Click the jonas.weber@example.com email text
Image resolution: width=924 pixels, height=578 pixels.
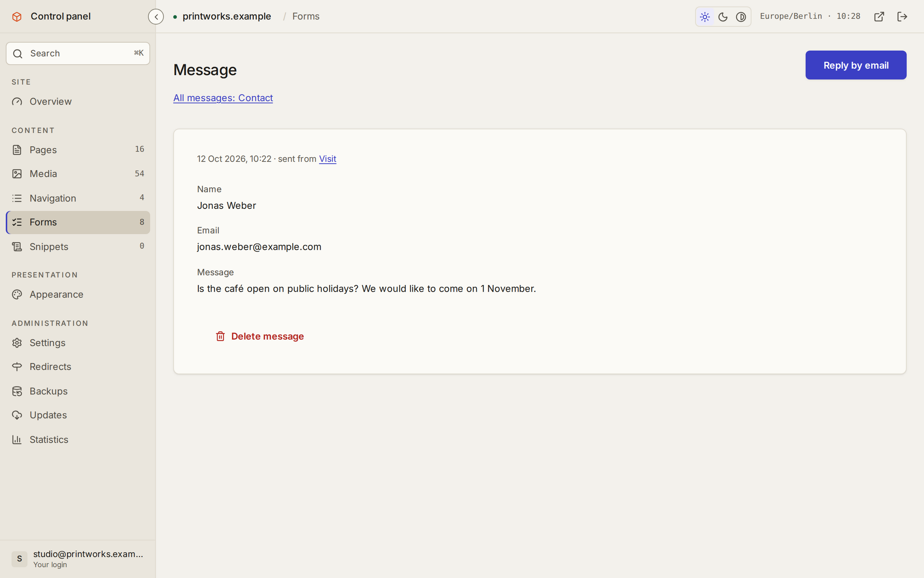pyautogui.click(x=259, y=247)
